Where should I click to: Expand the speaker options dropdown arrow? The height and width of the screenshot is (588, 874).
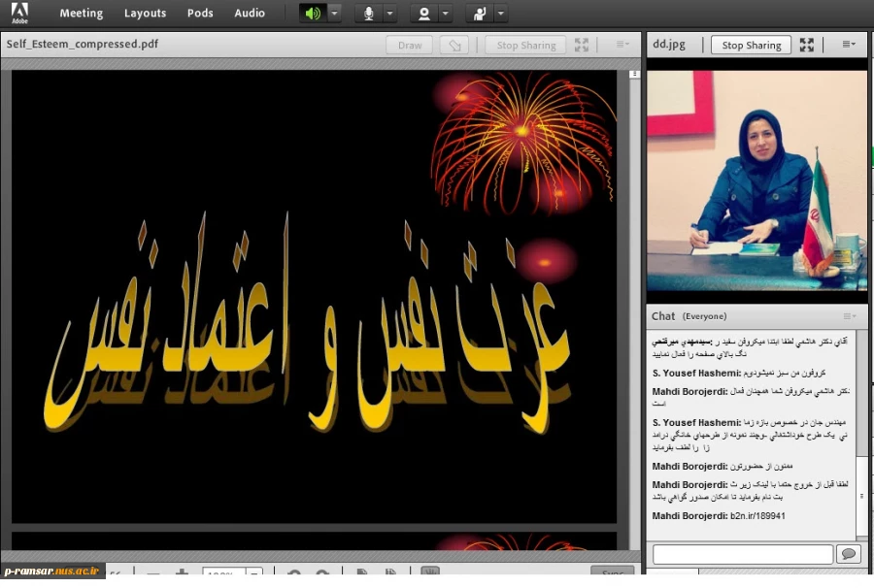[334, 13]
